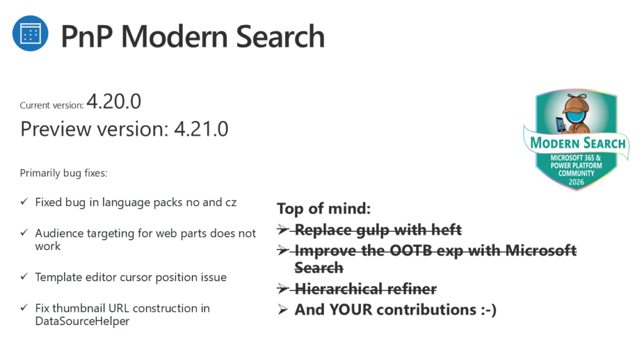Click the arrow bullet beside Replace gulp with heft

282,230
